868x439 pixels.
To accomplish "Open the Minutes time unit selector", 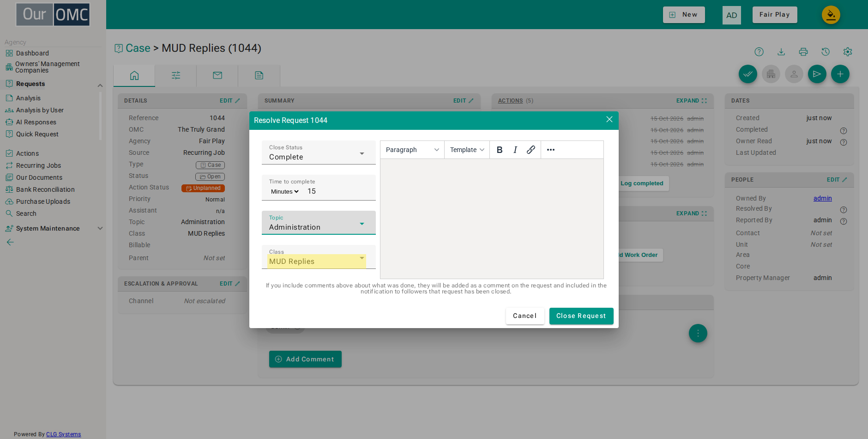I will 284,191.
